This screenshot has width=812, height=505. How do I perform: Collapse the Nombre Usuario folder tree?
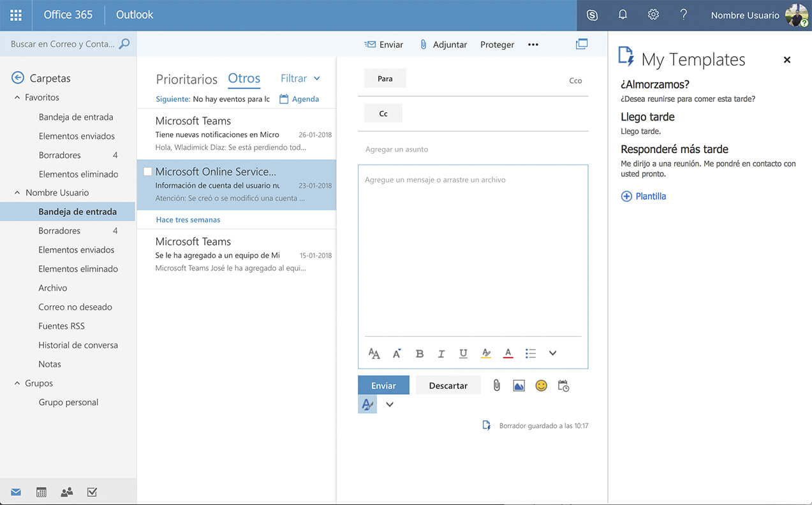(17, 193)
